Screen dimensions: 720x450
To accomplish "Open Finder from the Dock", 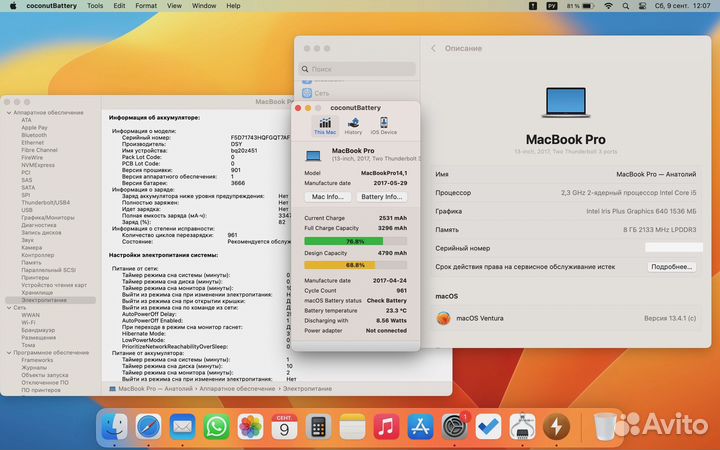I will coord(114,427).
